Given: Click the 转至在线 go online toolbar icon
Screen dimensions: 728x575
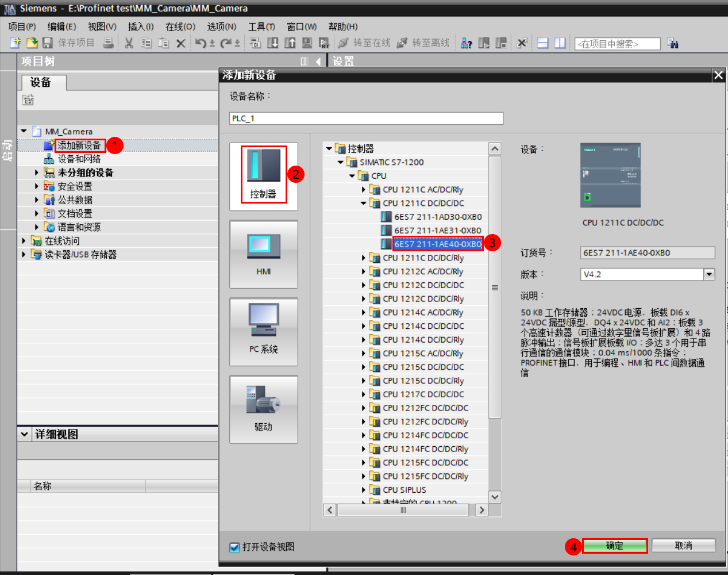Looking at the screenshot, I should [362, 43].
